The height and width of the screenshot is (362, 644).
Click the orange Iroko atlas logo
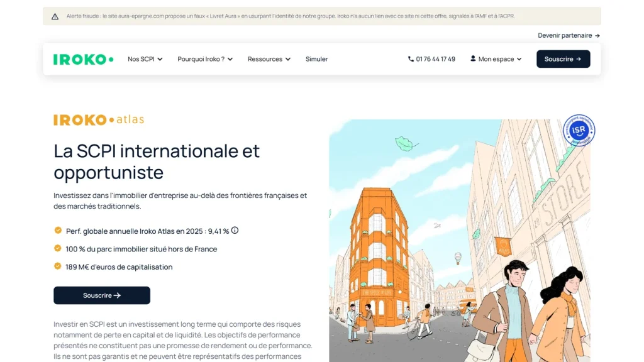click(x=99, y=120)
